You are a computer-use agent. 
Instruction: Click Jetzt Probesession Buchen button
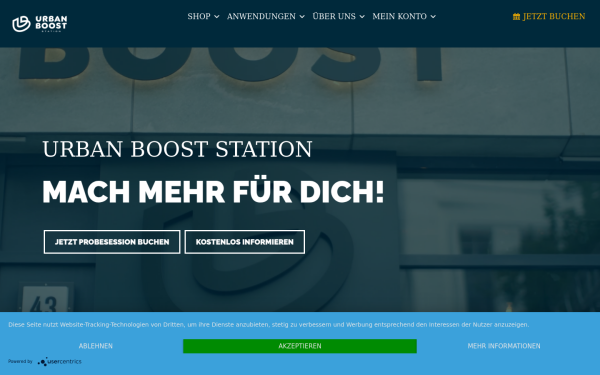[x=112, y=242]
